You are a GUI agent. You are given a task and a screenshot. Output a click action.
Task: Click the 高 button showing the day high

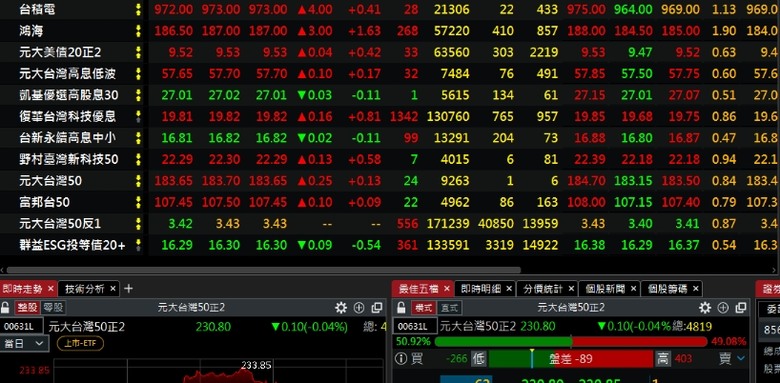coord(663,358)
